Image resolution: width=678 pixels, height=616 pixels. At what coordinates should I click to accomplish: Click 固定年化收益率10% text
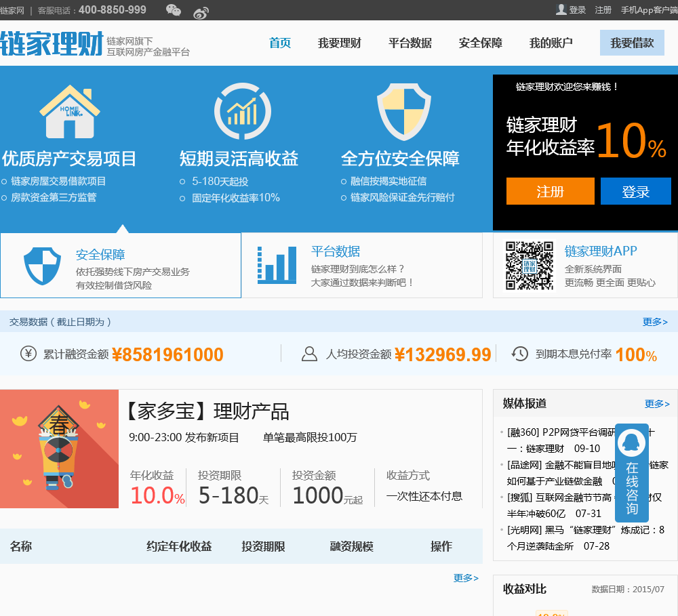click(x=236, y=198)
